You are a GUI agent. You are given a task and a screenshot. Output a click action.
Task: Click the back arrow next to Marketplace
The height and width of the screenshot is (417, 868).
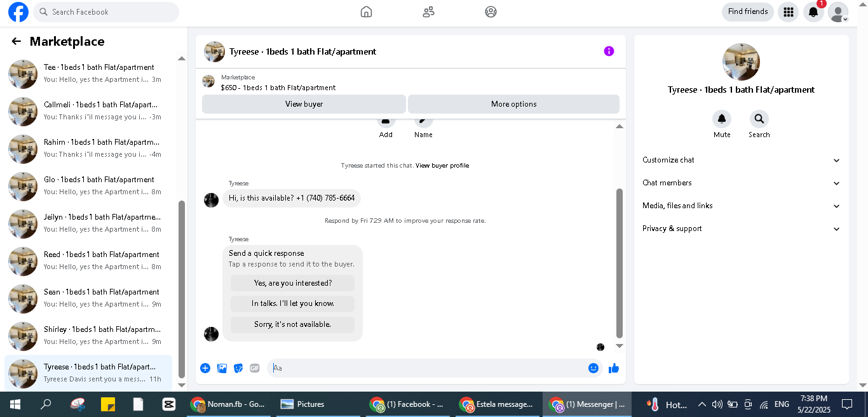click(17, 41)
